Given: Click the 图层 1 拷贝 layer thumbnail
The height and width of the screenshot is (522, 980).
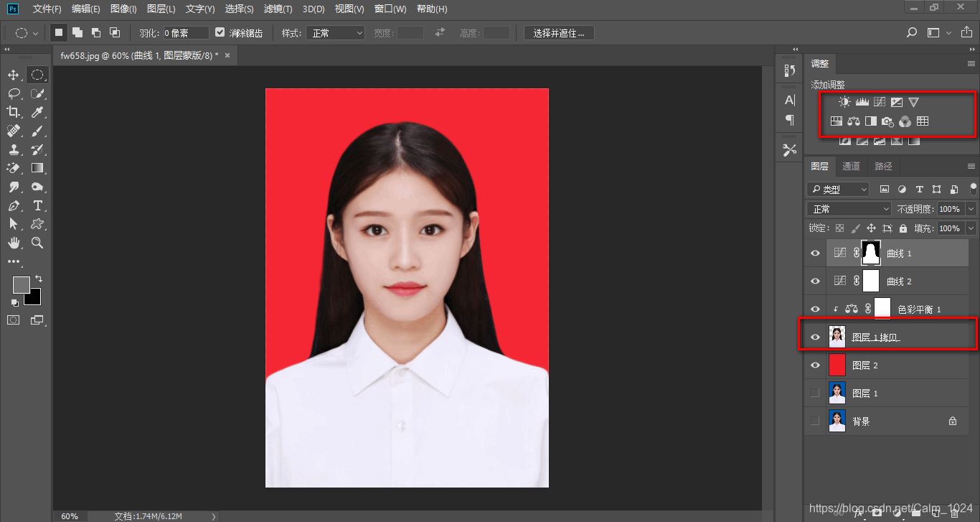Looking at the screenshot, I should (837, 335).
